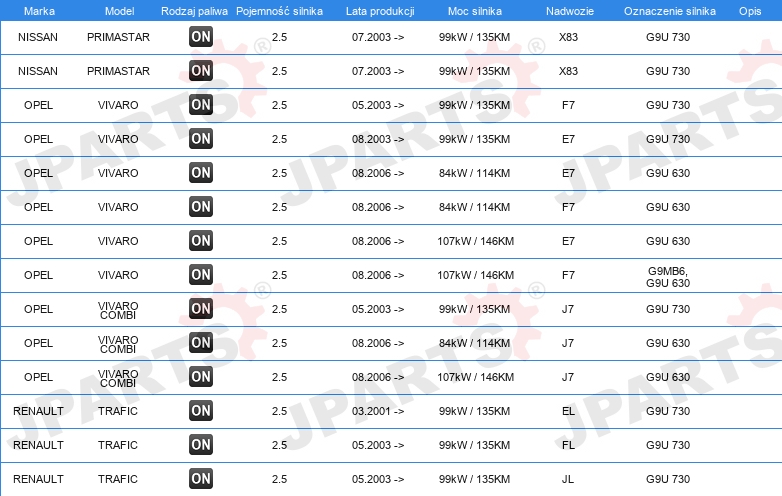The image size is (782, 496).
Task: Click '05.2003 ->' in Opel Vivaro F7 row
Action: click(378, 105)
